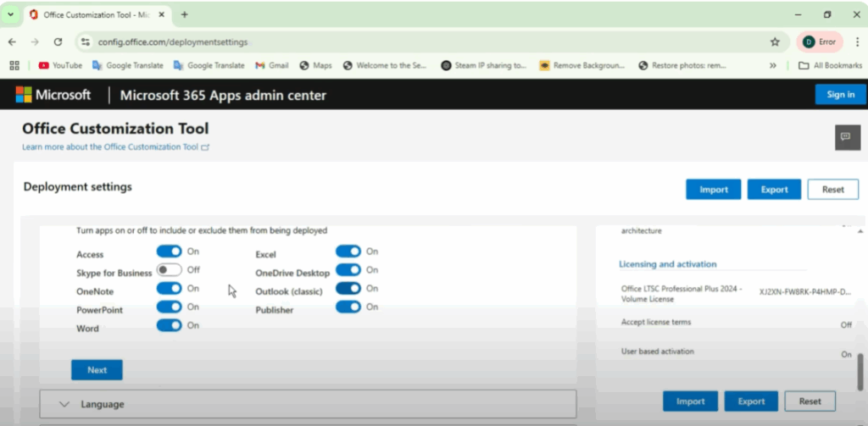Image resolution: width=868 pixels, height=426 pixels.
Task: Click the browser forward arrow
Action: tap(35, 42)
